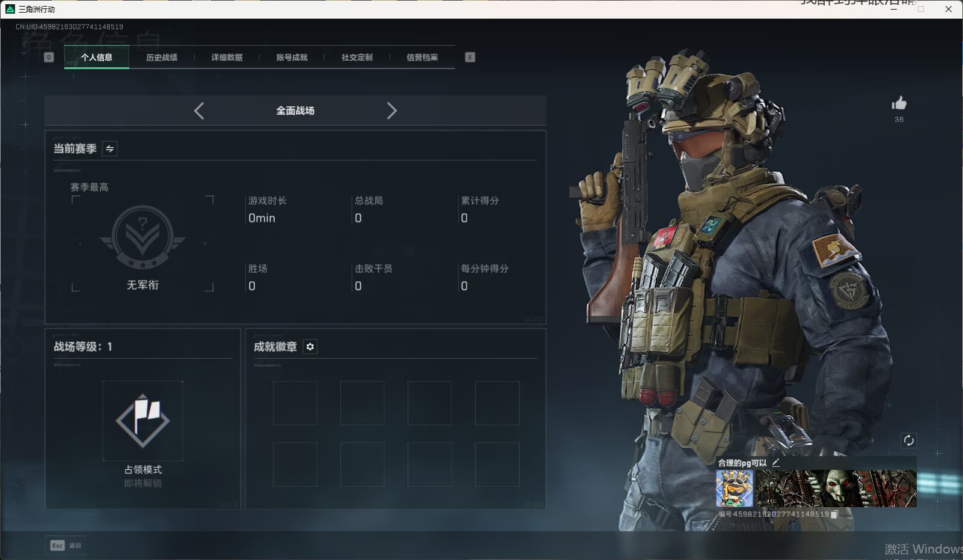Click the copy icon next to the 编号 number
This screenshot has width=963, height=560.
tap(834, 514)
